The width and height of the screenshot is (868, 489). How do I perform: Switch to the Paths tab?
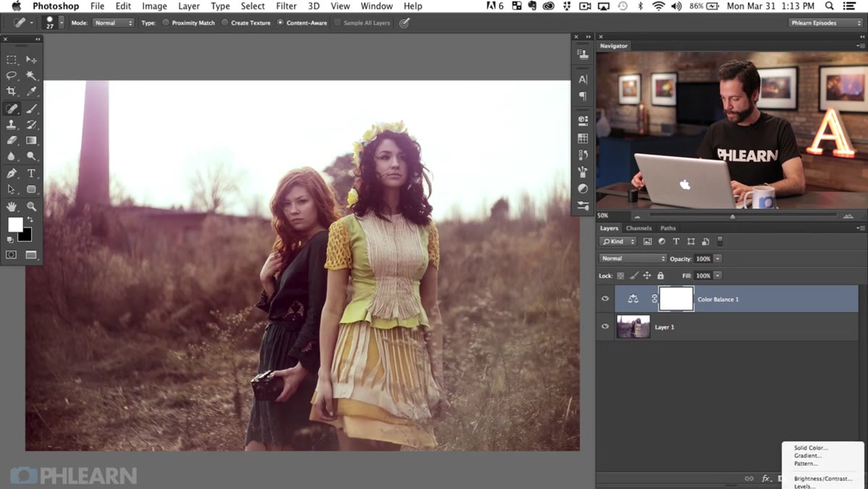tap(668, 228)
